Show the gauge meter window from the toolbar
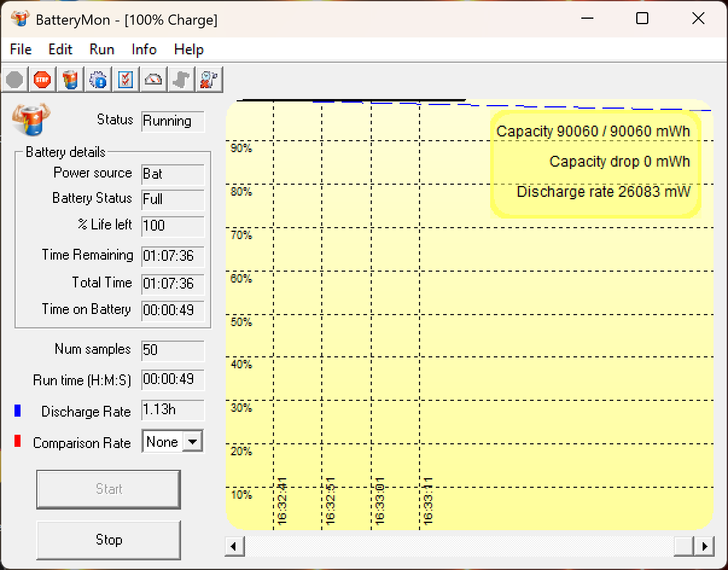The width and height of the screenshot is (728, 570). [x=153, y=79]
